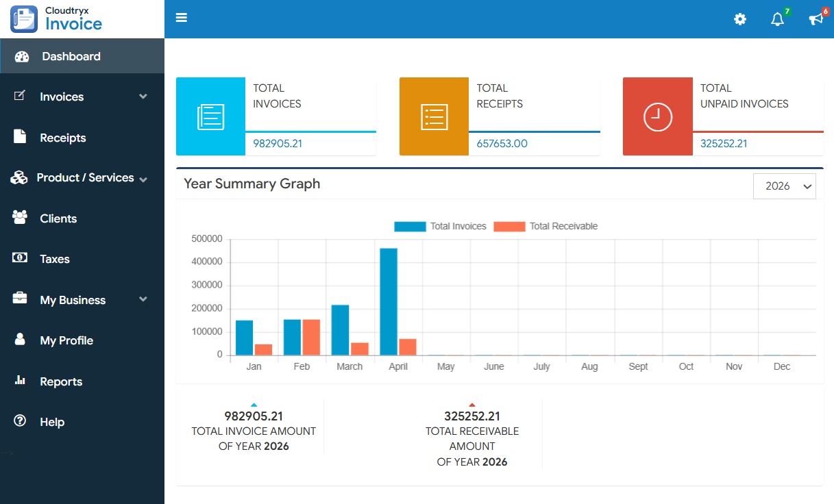Click the Total Unpaid Invoices card
Screen dimensions: 834x504
click(723, 116)
